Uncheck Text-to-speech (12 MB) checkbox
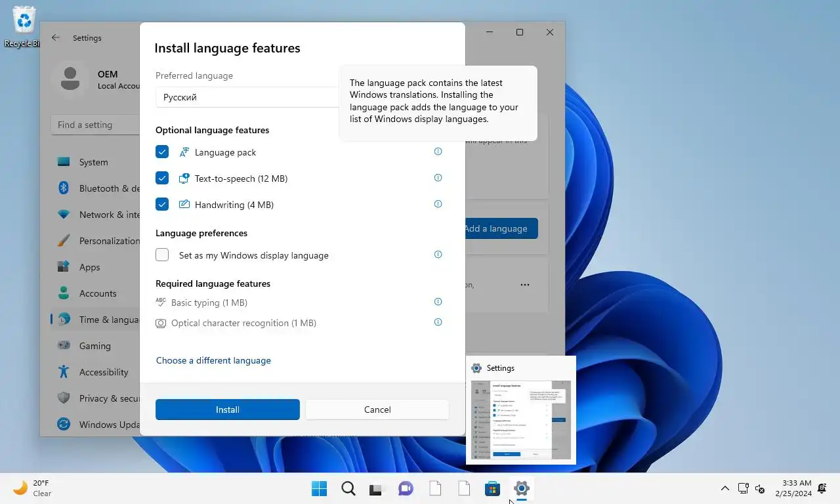 (x=162, y=178)
